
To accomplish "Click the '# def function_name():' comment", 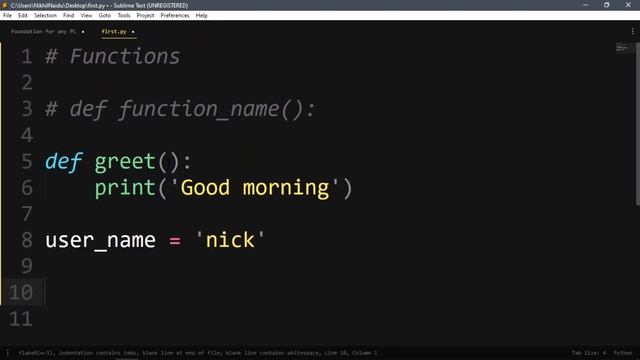I will [180, 109].
